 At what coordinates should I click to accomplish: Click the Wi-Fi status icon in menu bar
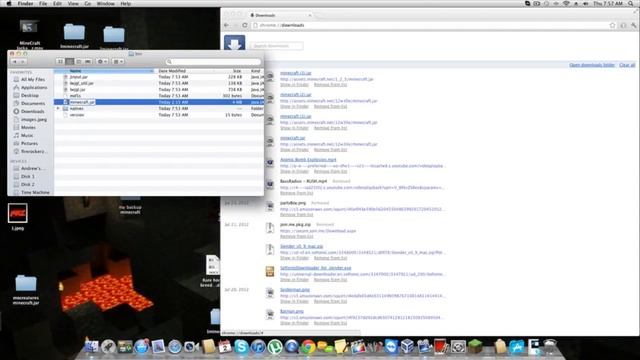coord(566,4)
